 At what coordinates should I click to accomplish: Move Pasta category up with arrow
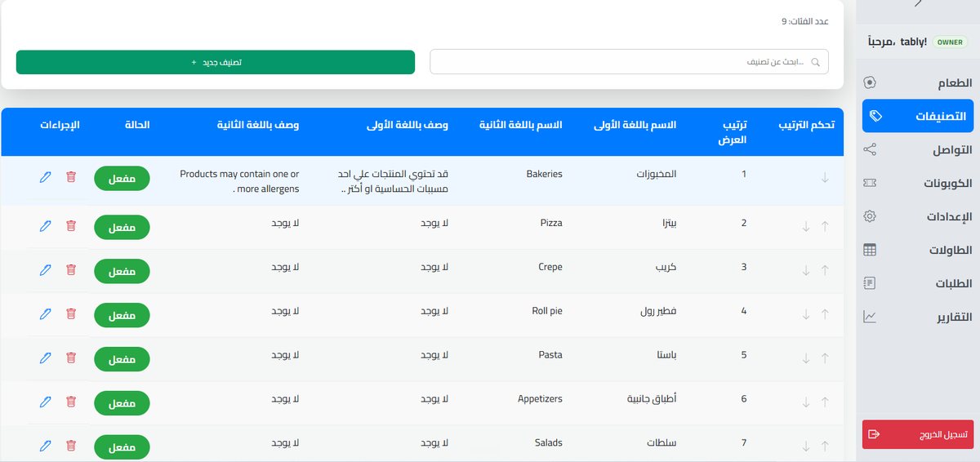(x=825, y=359)
